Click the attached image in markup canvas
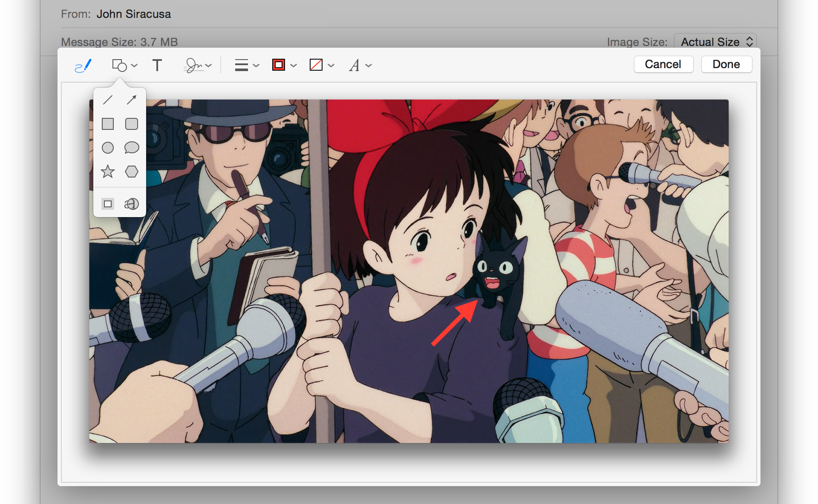 409,271
